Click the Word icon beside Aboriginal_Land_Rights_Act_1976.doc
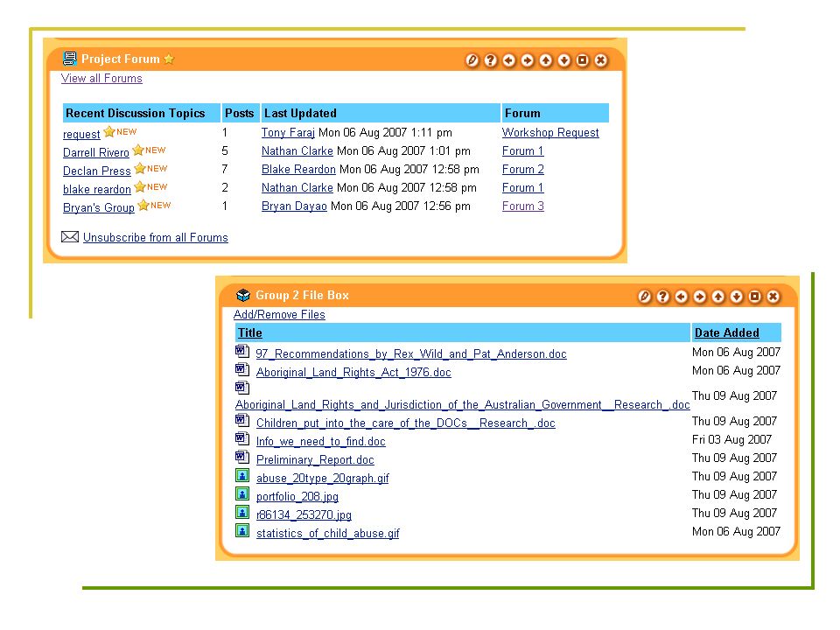Screen dimensions: 840x630 pyautogui.click(x=242, y=369)
